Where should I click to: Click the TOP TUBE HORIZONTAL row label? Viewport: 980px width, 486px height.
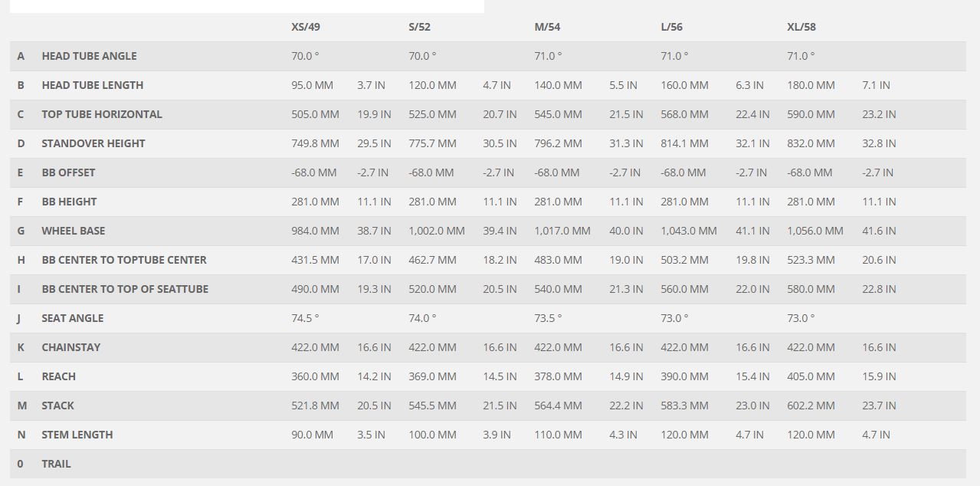click(x=102, y=114)
